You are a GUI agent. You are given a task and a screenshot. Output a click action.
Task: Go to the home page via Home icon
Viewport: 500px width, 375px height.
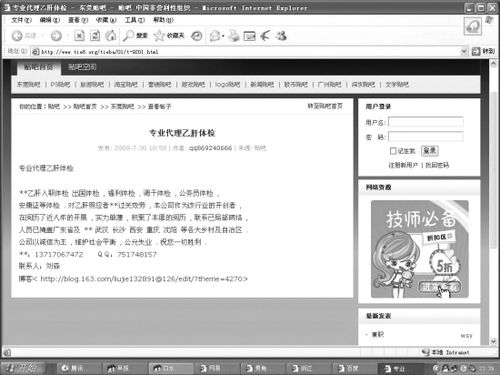(111, 35)
